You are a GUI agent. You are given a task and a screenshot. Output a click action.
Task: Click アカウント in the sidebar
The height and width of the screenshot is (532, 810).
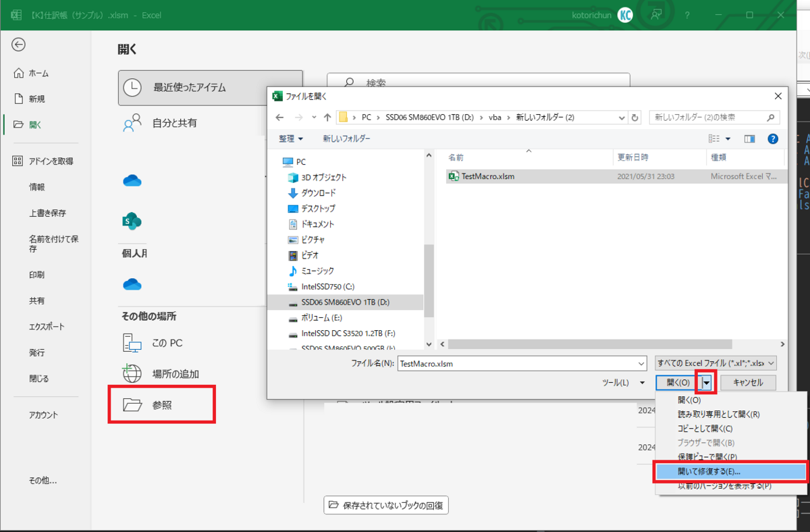43,415
